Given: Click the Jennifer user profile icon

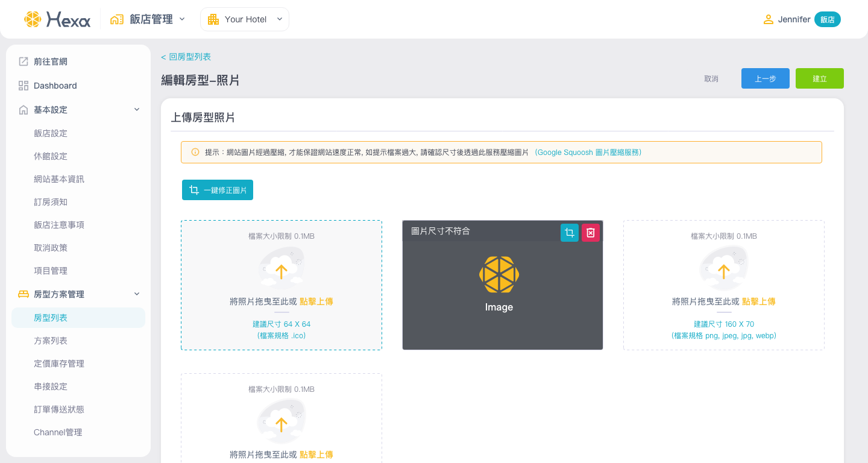Looking at the screenshot, I should tap(768, 19).
